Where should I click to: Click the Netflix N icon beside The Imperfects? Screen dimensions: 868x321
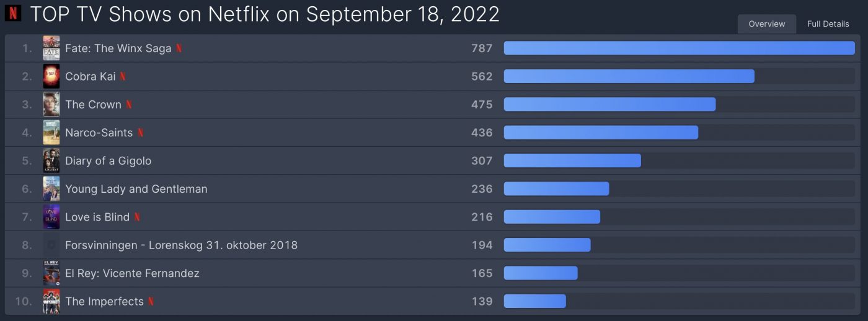[x=151, y=301]
